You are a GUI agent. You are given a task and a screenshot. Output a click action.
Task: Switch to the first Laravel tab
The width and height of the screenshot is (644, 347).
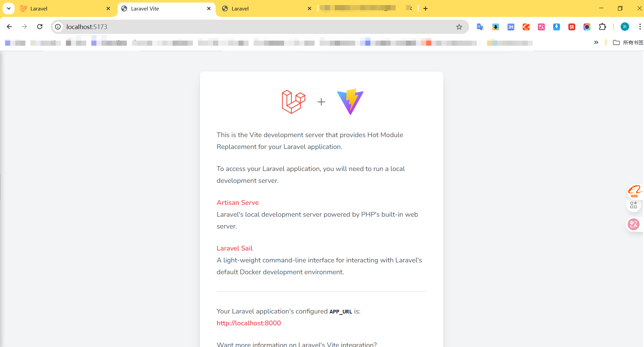(64, 8)
